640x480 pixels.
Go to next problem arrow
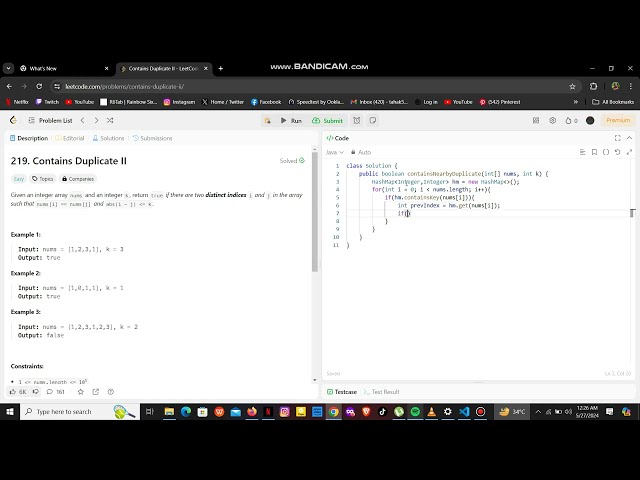[x=96, y=120]
